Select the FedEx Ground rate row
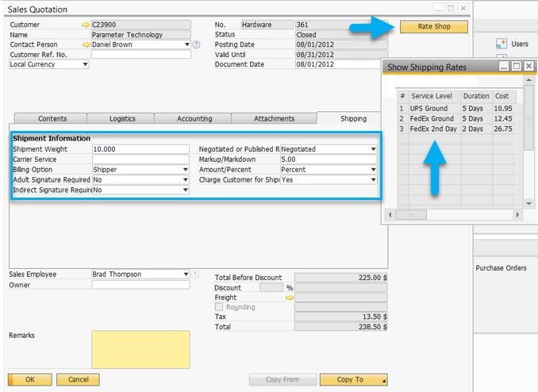Image resolution: width=538 pixels, height=392 pixels. 457,119
